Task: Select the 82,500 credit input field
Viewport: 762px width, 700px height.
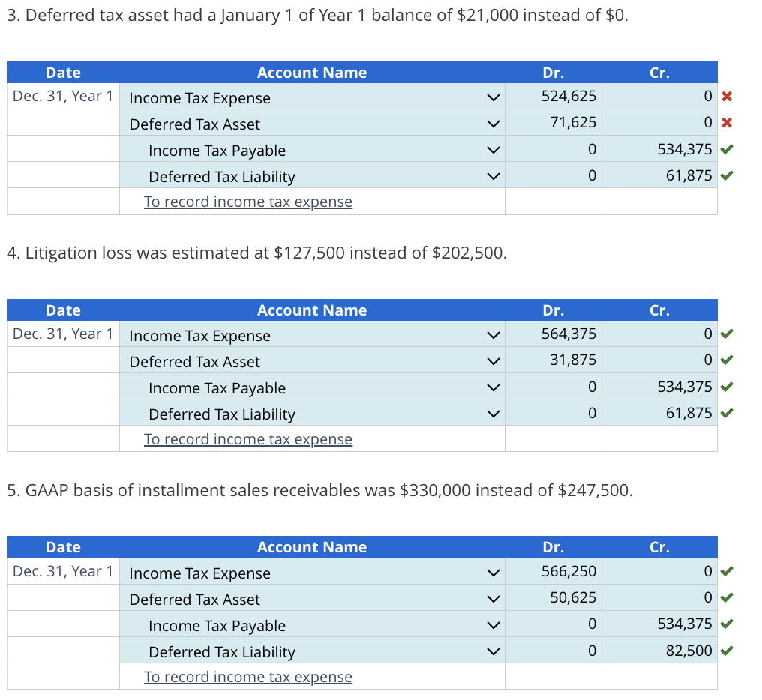Action: click(x=658, y=651)
